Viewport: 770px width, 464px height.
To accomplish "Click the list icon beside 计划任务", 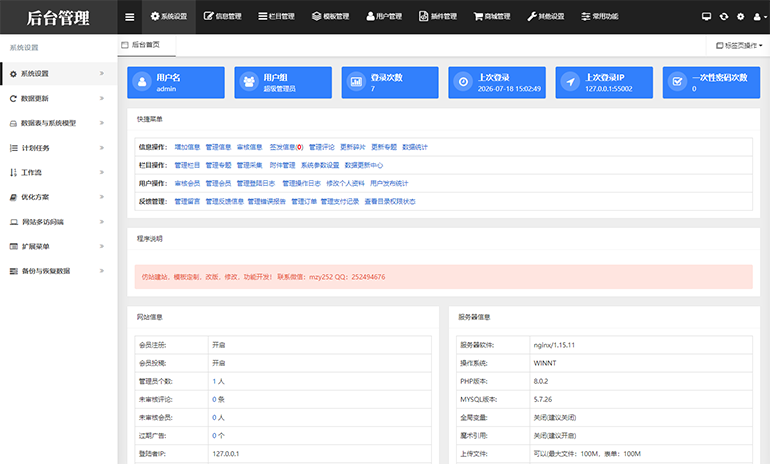I will click(13, 148).
